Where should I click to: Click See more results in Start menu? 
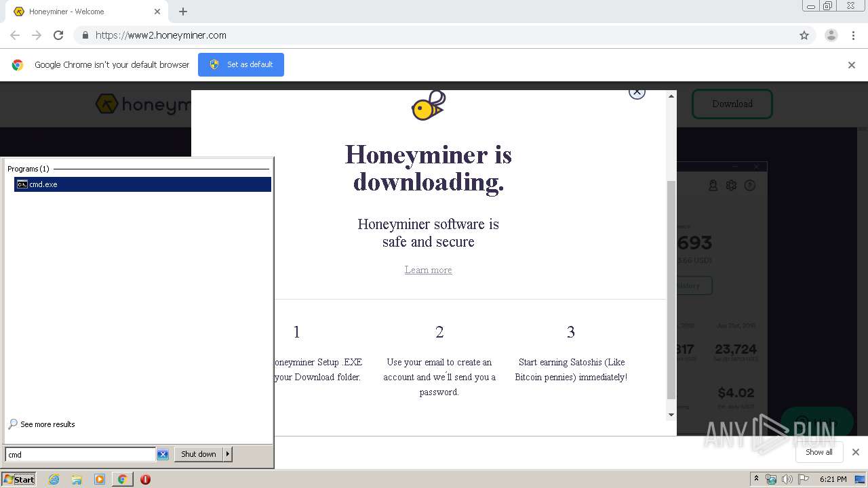[x=41, y=424]
